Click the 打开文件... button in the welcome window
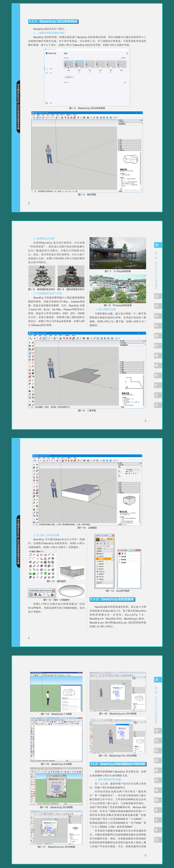This screenshot has height=868, width=174. coord(69,77)
